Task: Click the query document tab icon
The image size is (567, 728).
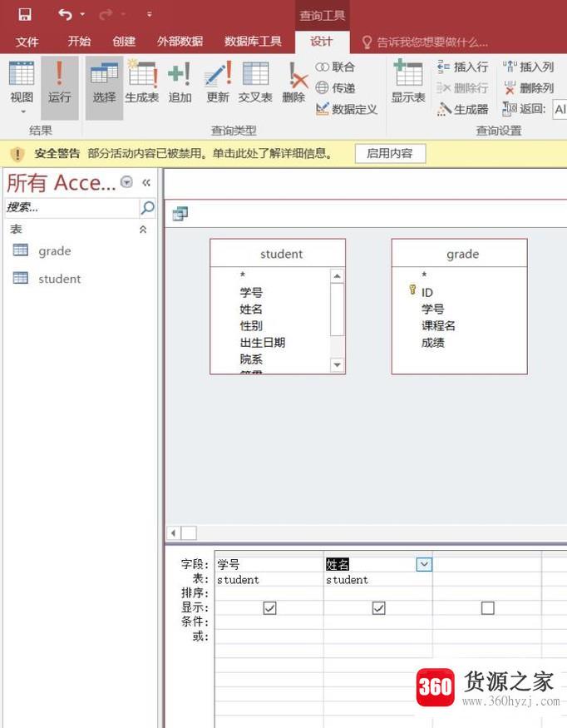Action: click(x=180, y=214)
